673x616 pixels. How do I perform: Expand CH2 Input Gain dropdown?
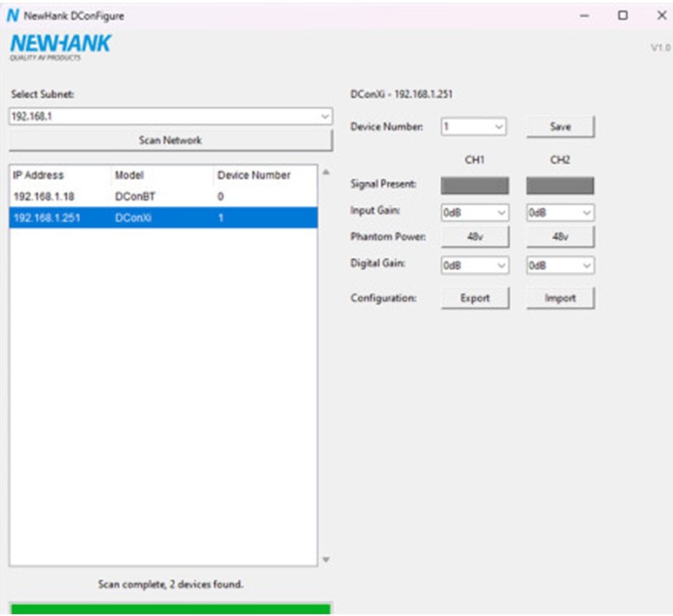(x=560, y=212)
